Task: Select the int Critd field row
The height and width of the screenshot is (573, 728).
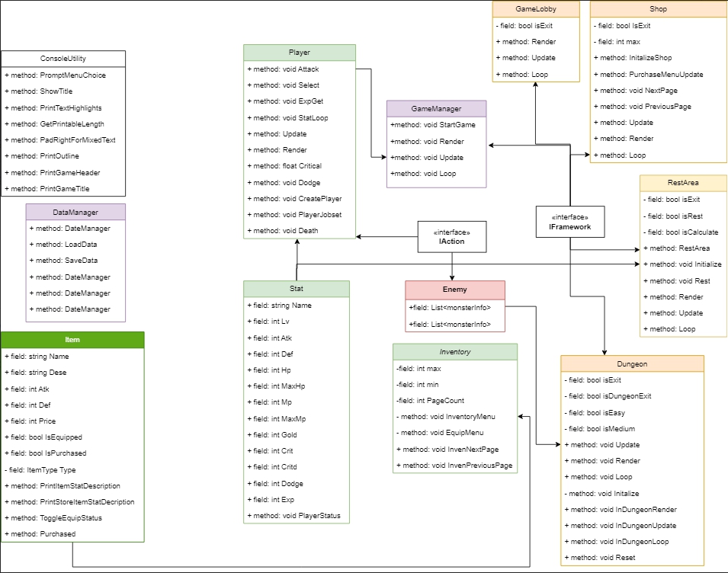Action: pos(297,467)
